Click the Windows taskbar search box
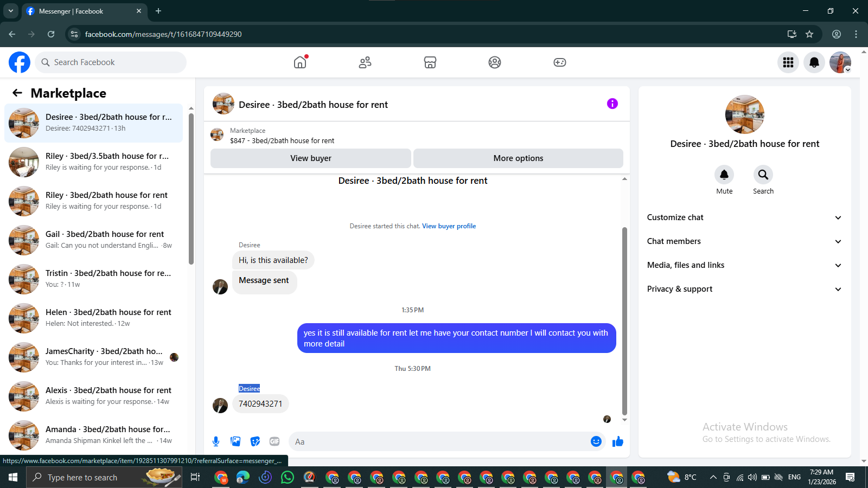This screenshot has width=868, height=488. (x=104, y=477)
